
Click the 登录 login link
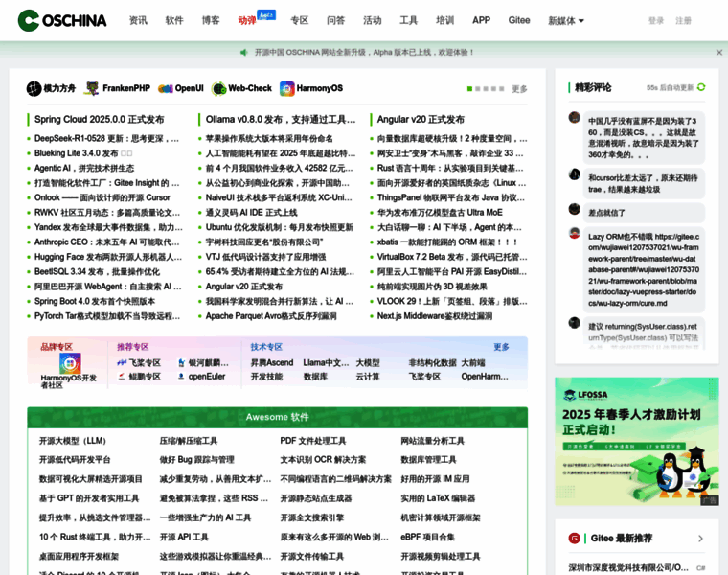click(x=656, y=21)
